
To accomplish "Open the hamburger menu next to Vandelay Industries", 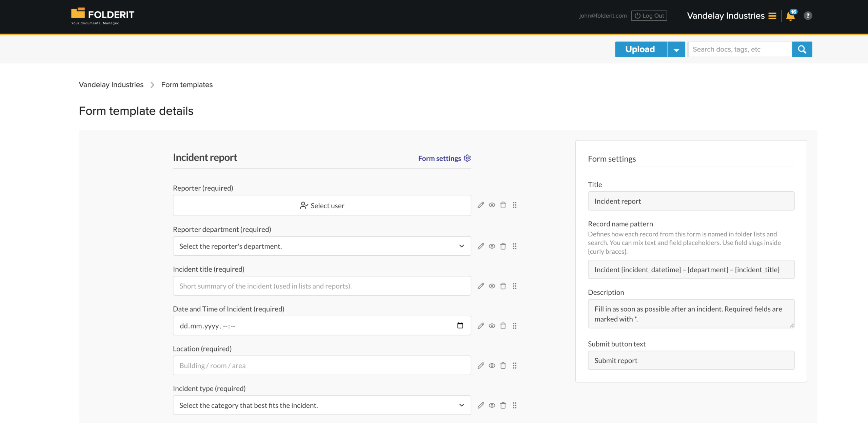I will (x=772, y=16).
